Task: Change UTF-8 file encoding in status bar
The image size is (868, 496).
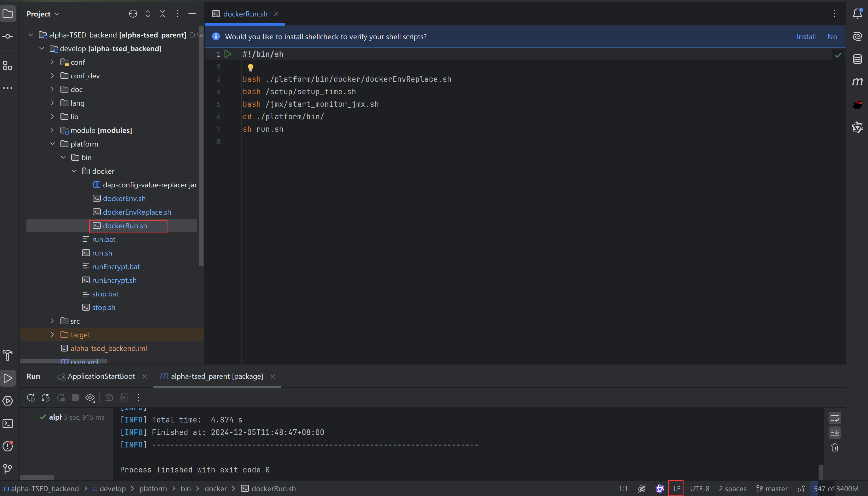Action: 699,489
